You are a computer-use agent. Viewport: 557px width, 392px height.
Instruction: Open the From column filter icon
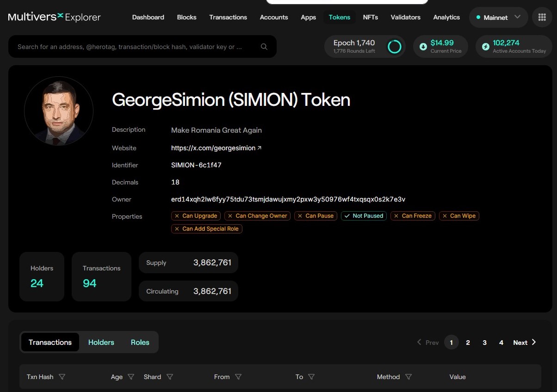pos(238,377)
